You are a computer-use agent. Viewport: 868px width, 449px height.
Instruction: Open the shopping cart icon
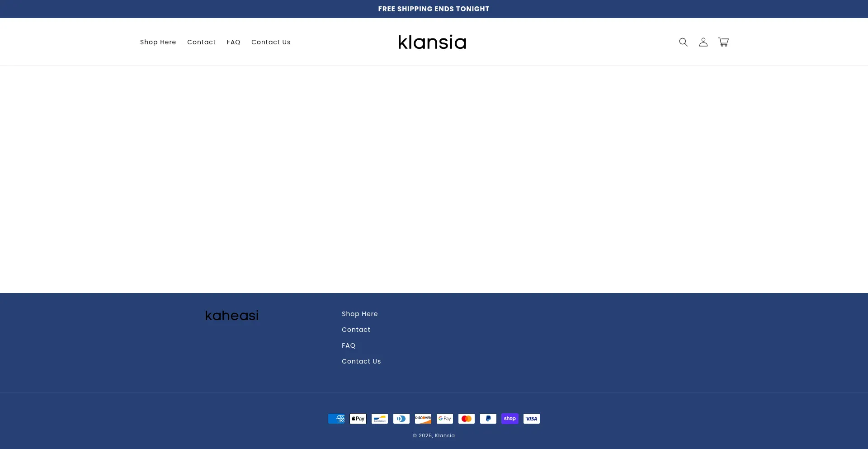pos(723,42)
